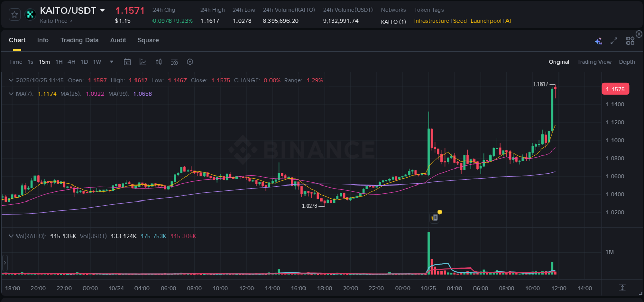Click the volume panel's left scrollbar
Screen dimensions: 644x302
[x=5, y=263]
